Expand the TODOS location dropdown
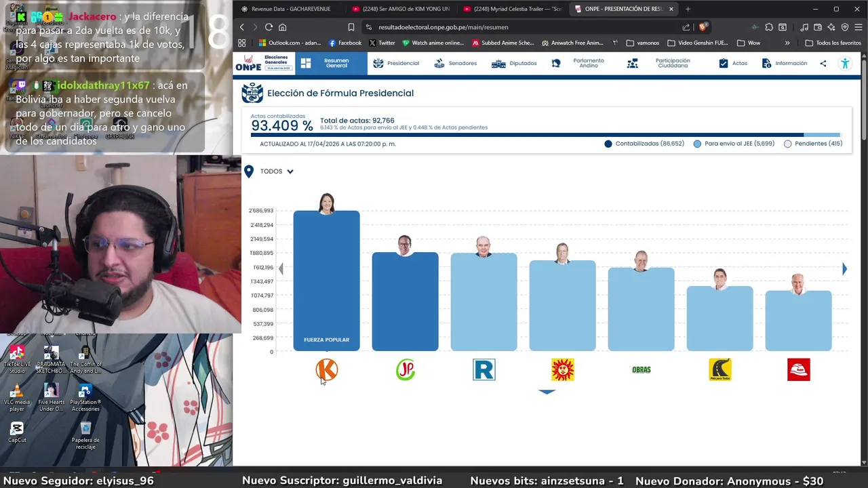868x488 pixels. pos(277,171)
